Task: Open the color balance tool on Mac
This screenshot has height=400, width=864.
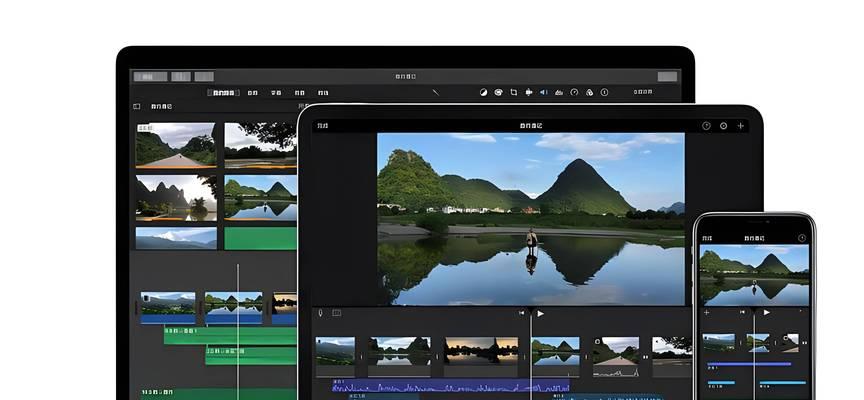Action: [x=483, y=93]
